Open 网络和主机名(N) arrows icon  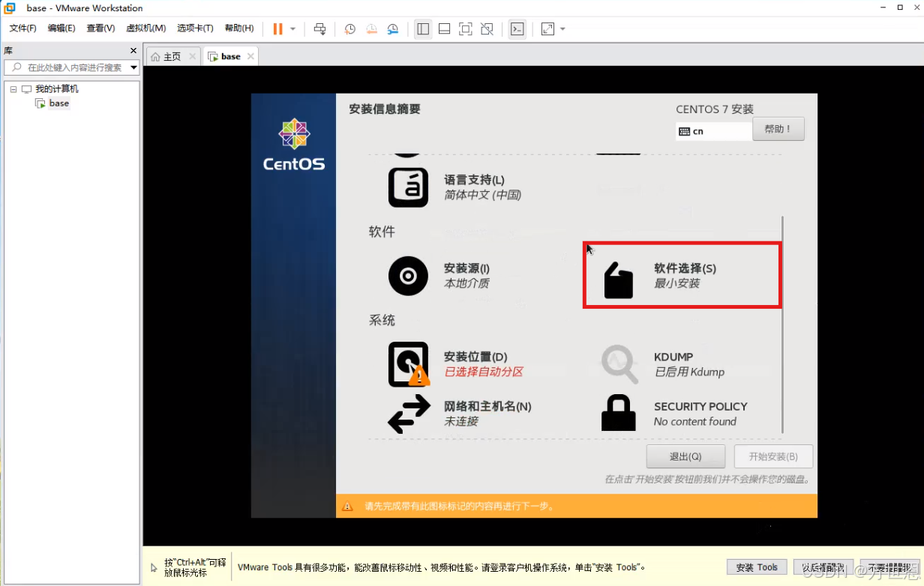(x=409, y=414)
